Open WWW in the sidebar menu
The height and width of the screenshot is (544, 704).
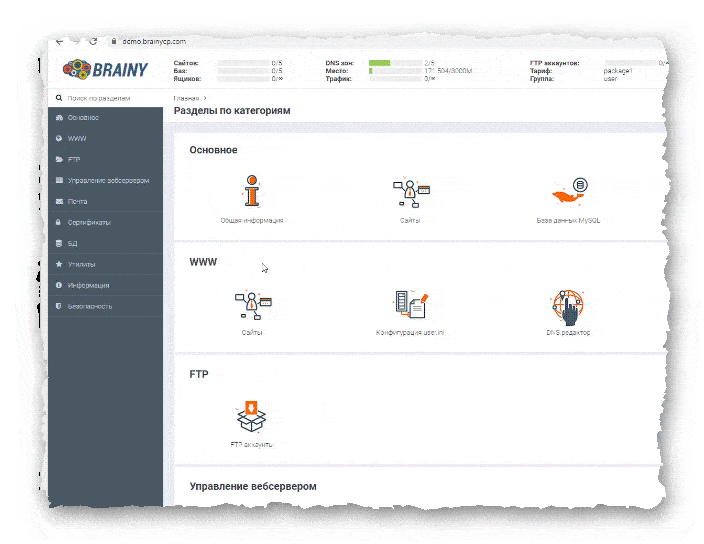tap(106, 138)
